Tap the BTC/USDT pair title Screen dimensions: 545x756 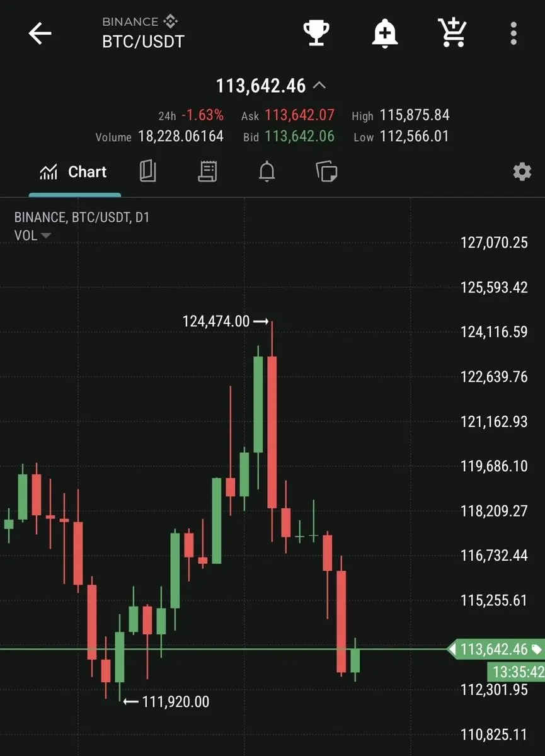pos(144,42)
